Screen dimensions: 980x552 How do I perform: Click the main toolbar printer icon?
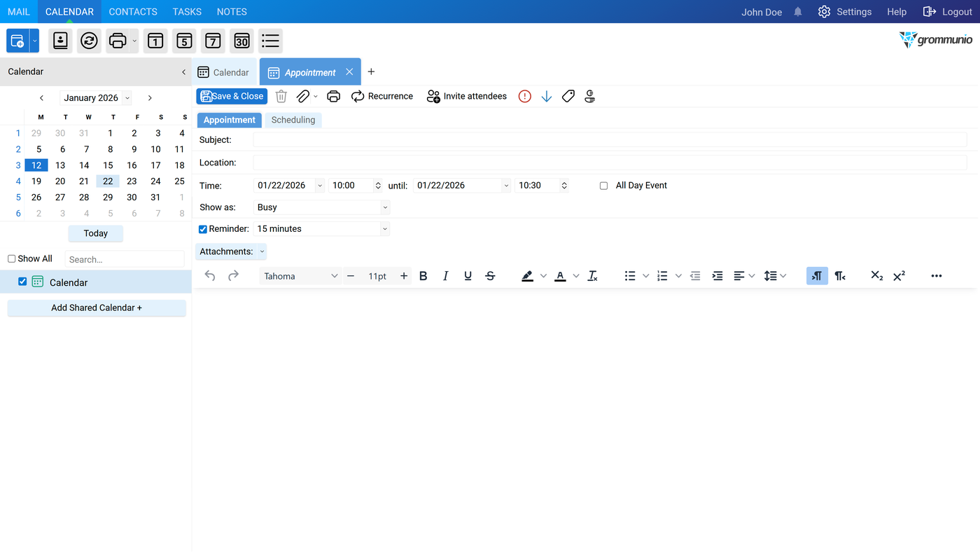[x=118, y=41]
